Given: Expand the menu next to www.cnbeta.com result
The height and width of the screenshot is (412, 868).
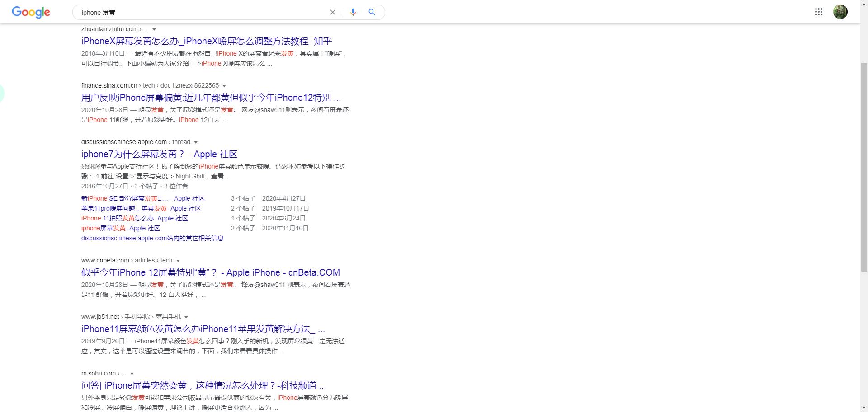Looking at the screenshot, I should [x=178, y=260].
